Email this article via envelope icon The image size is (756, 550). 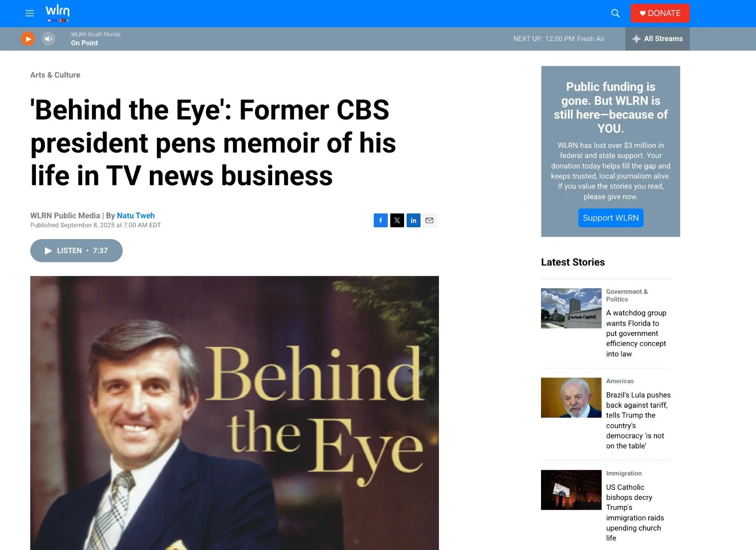(430, 220)
